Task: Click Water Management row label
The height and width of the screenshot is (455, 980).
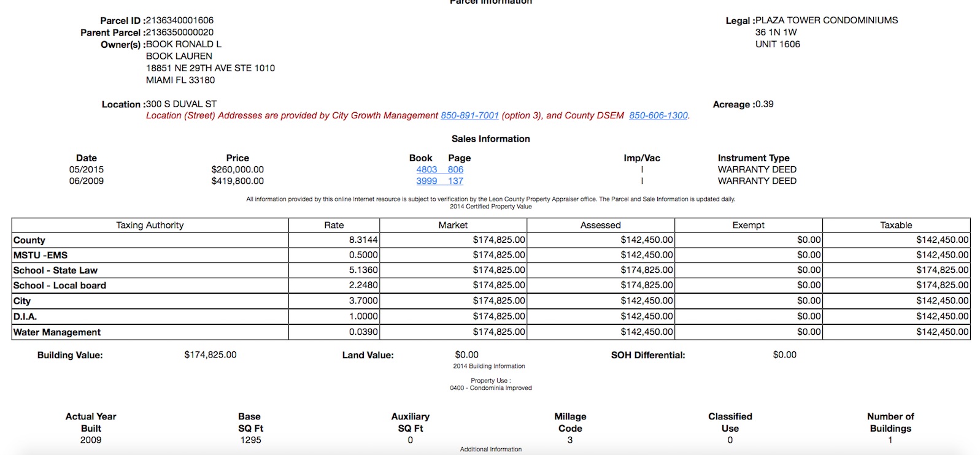Action: click(57, 332)
